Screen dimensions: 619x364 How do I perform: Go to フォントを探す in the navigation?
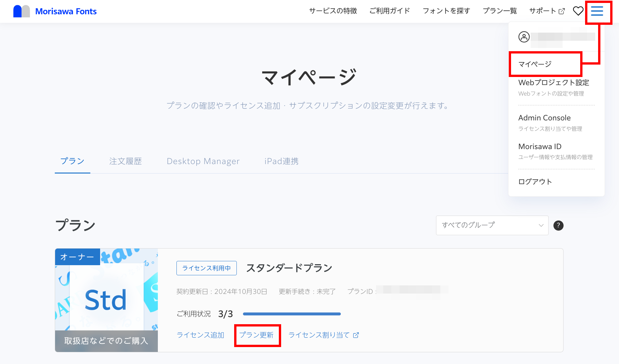[x=446, y=11]
